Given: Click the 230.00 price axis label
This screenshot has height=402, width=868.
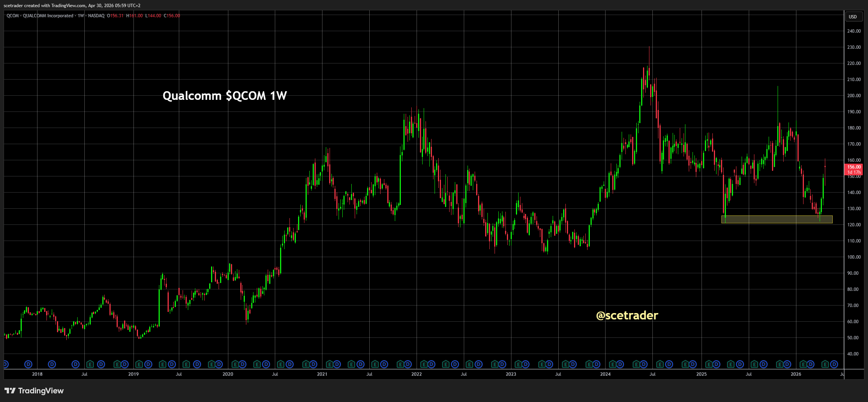Looking at the screenshot, I should point(854,47).
